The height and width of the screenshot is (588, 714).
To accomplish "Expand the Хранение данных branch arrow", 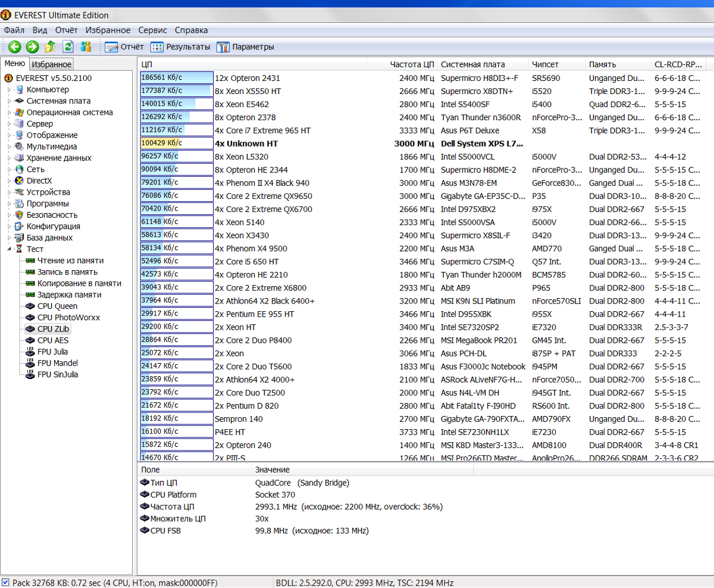I will [x=9, y=158].
